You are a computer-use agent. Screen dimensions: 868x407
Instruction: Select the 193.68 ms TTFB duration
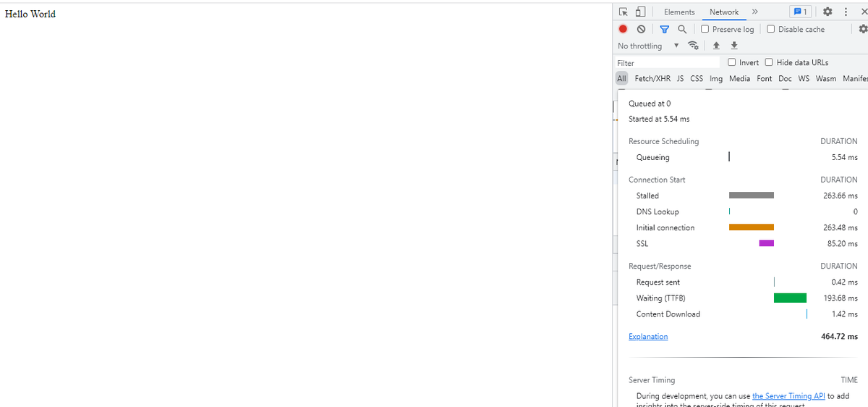(x=841, y=298)
